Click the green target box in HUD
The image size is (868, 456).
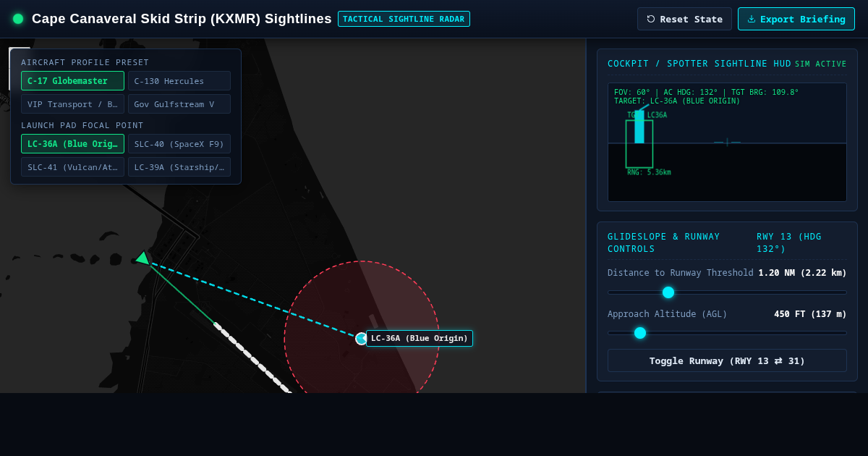point(639,144)
